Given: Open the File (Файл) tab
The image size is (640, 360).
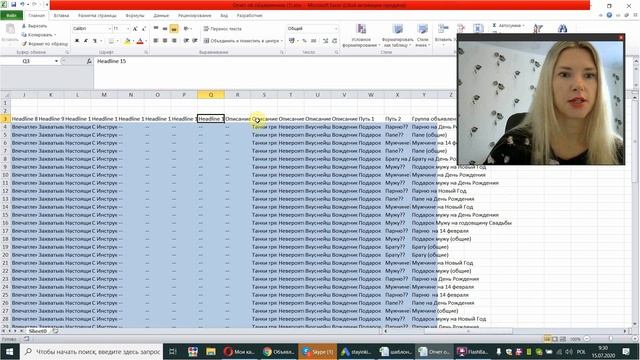Looking at the screenshot, I should (11, 16).
